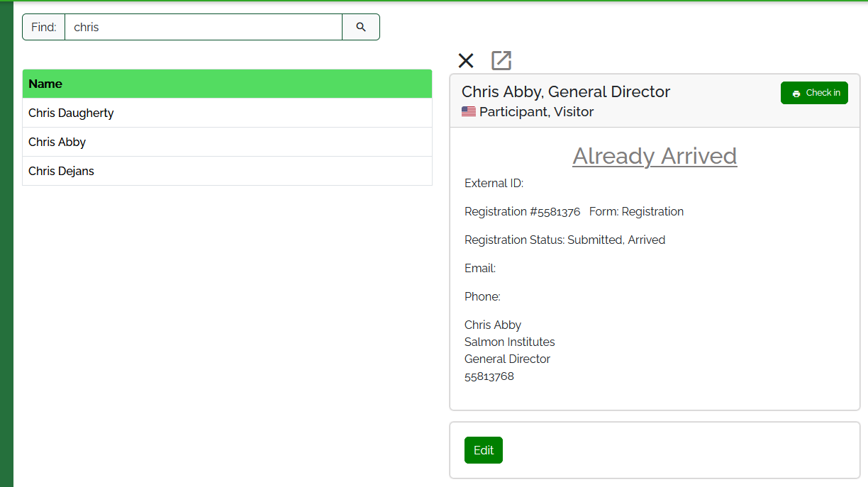Select Chris Dejans from results
The width and height of the screenshot is (868, 487).
pos(61,171)
